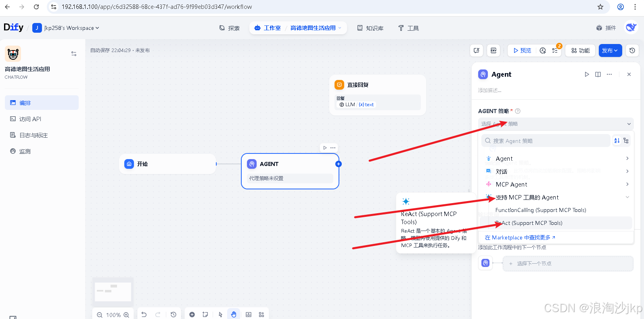Toggle A-Z sort view in strategy list
The image size is (644, 319).
[x=617, y=141]
